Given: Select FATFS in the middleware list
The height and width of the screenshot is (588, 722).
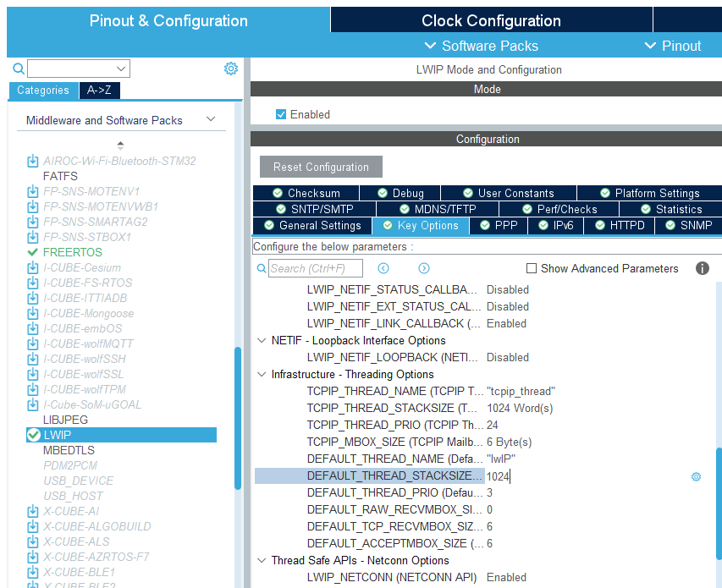Looking at the screenshot, I should 60,176.
